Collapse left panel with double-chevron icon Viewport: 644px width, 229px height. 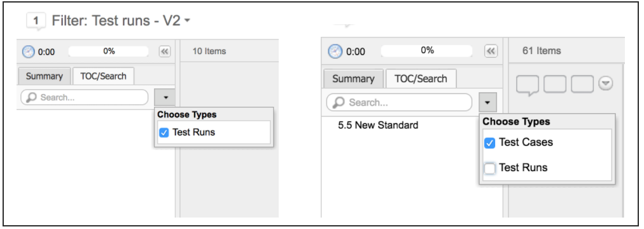(x=165, y=52)
